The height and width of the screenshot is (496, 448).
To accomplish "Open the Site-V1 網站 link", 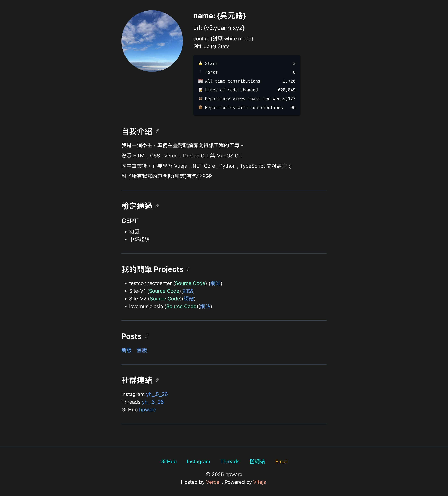I will [x=188, y=291].
